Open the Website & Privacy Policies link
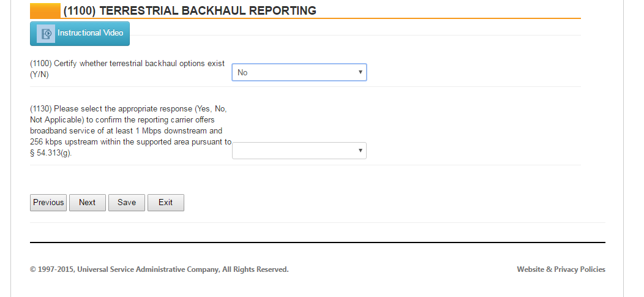644x297 pixels. coord(561,269)
